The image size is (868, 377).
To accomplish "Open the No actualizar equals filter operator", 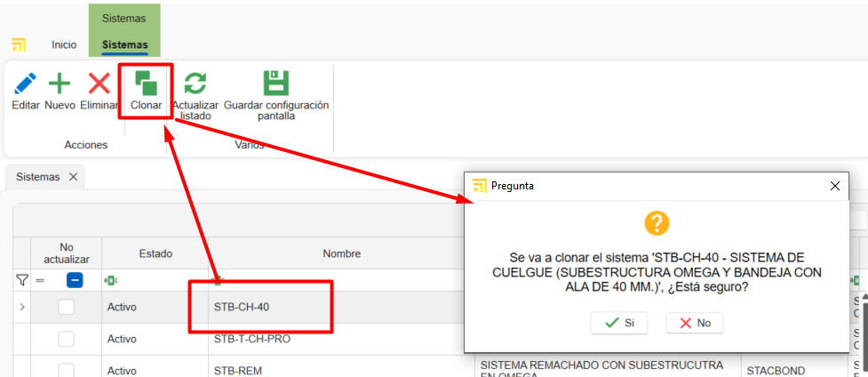I will 40,280.
